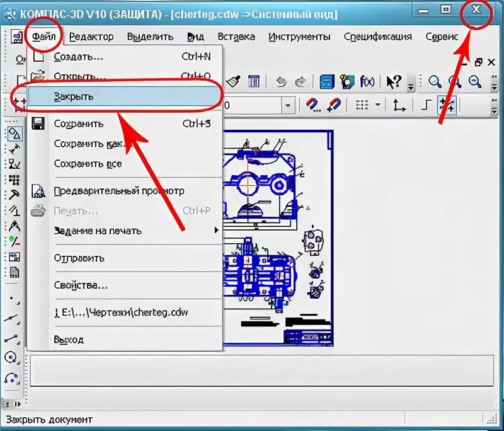Toggle the grid display button

(362, 105)
